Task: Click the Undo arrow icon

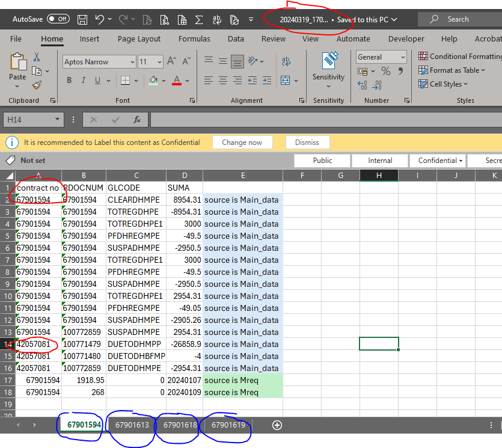Action: coord(100,19)
